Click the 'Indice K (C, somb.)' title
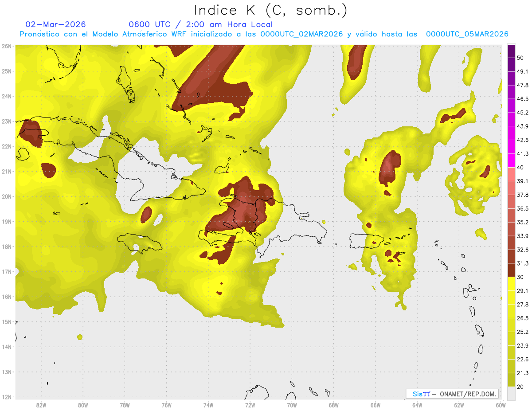Image resolution: width=532 pixels, height=411 pixels. tap(270, 10)
